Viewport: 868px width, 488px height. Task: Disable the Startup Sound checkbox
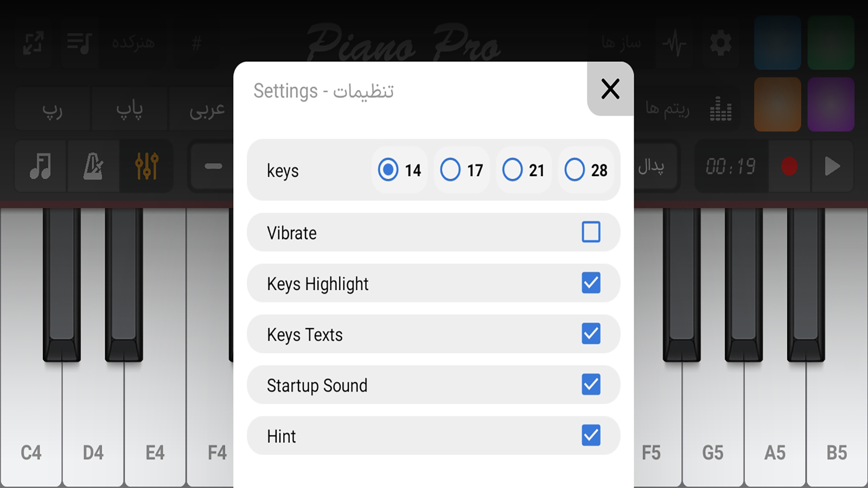591,384
